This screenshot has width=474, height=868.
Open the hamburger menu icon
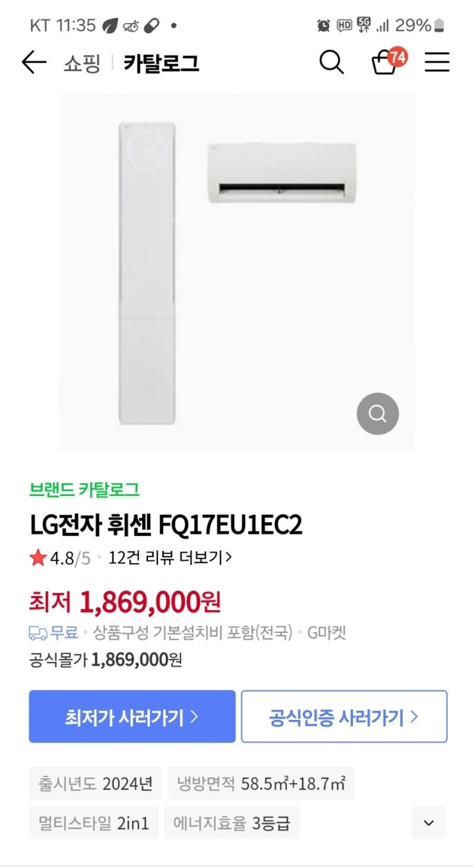437,63
